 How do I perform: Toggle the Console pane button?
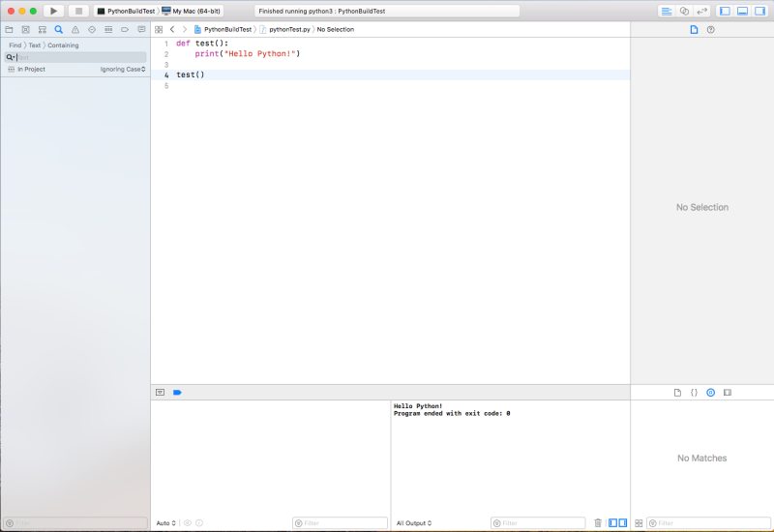click(623, 523)
